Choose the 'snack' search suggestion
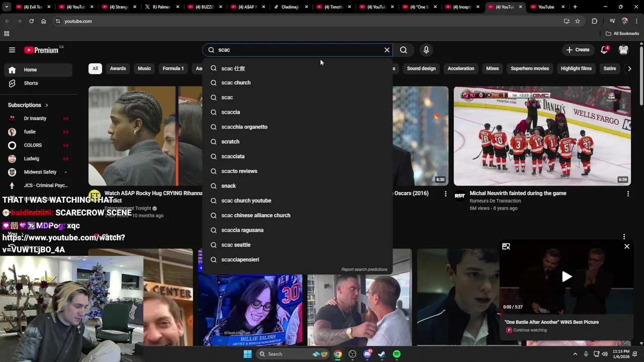Viewport: 644px width, 362px height. (x=297, y=186)
